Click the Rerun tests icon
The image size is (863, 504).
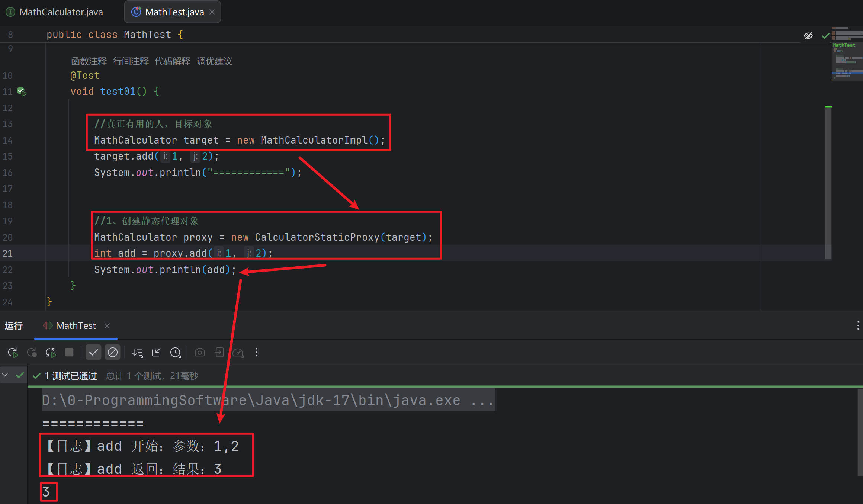(13, 352)
